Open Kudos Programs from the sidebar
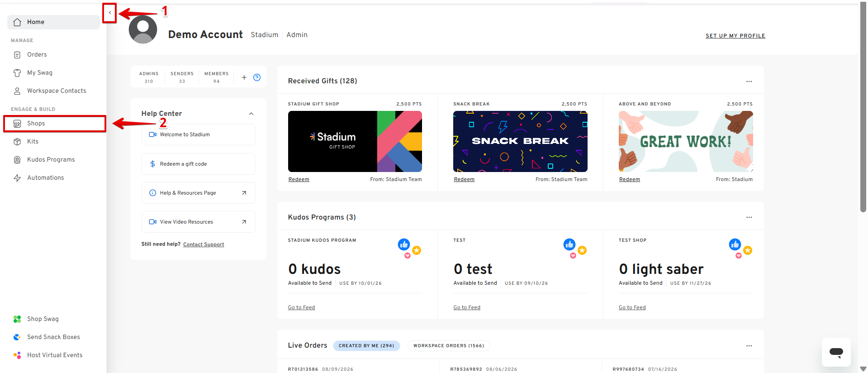 (51, 160)
